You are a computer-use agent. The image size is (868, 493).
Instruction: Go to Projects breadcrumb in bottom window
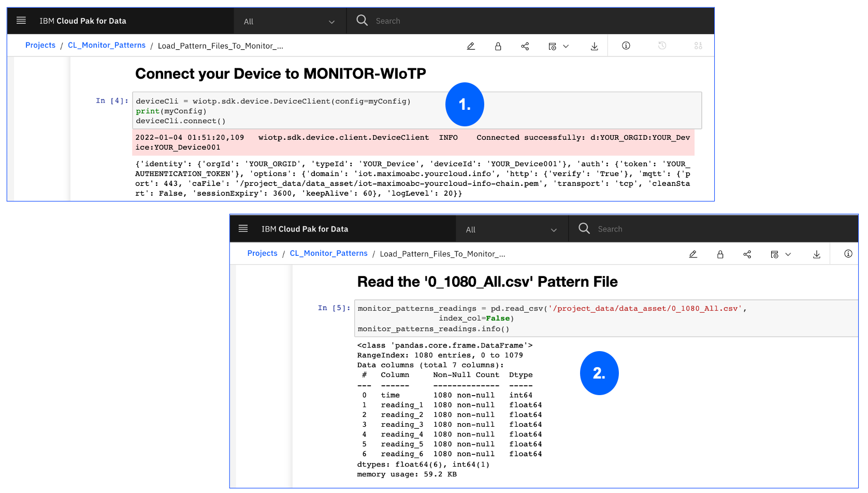263,253
